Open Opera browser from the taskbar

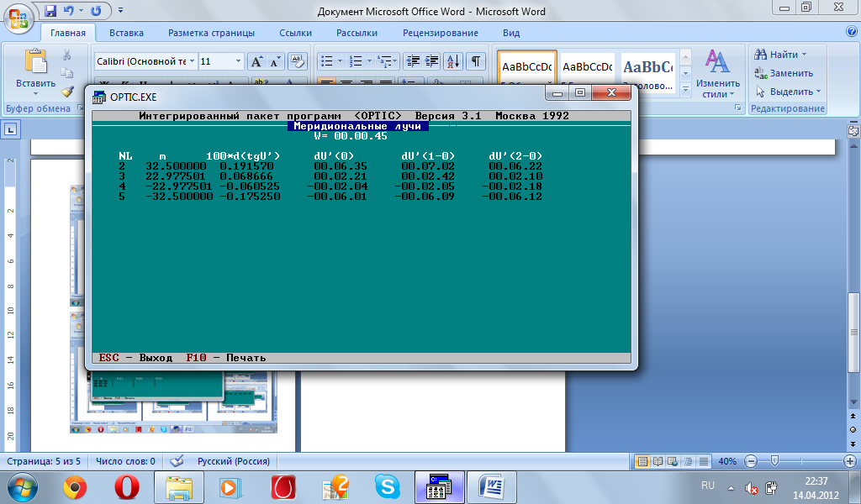point(126,487)
